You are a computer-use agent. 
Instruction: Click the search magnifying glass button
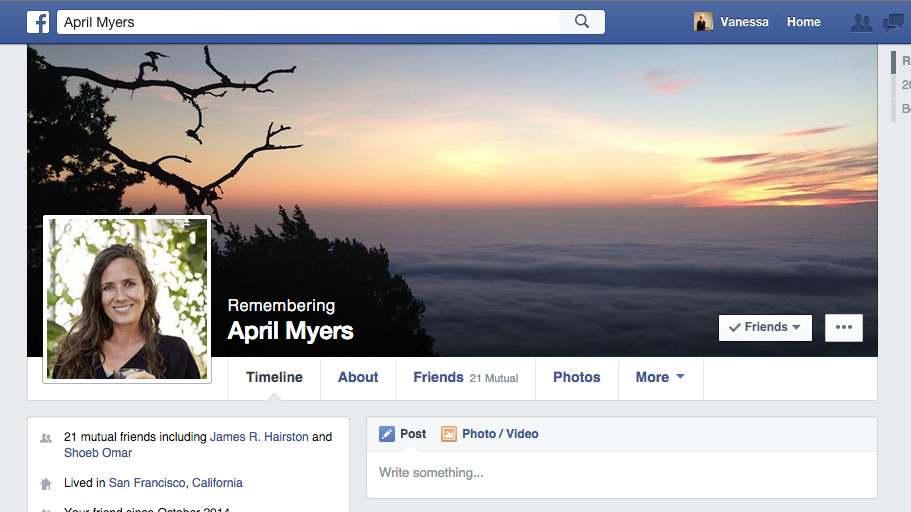(x=581, y=22)
